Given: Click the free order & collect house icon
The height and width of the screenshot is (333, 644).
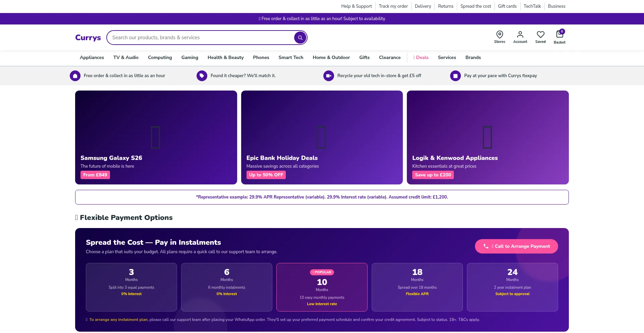Looking at the screenshot, I should click(75, 76).
